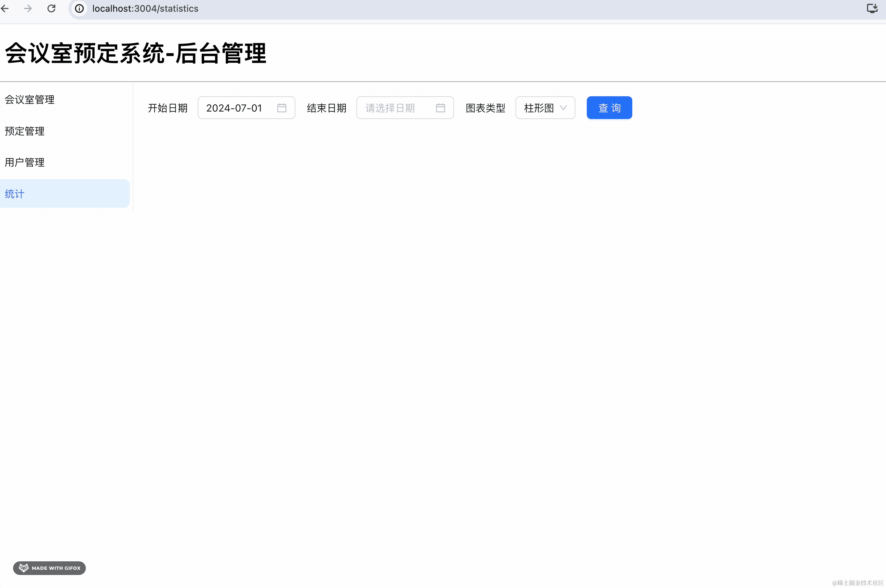Click the site info icon in address bar
Viewport: 886px width, 588px height.
coord(79,8)
